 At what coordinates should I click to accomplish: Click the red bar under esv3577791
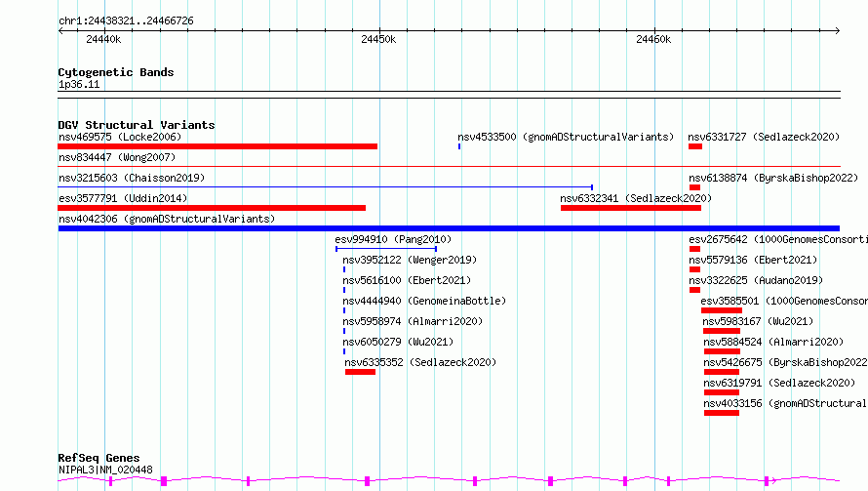click(212, 208)
